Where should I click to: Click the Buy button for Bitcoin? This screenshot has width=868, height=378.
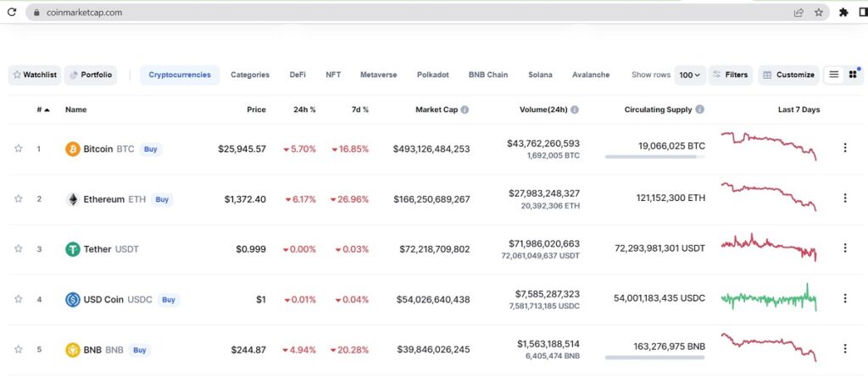tap(151, 149)
